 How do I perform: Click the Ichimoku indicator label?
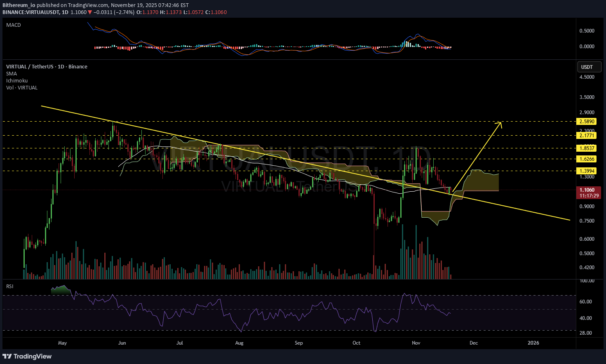coord(17,81)
